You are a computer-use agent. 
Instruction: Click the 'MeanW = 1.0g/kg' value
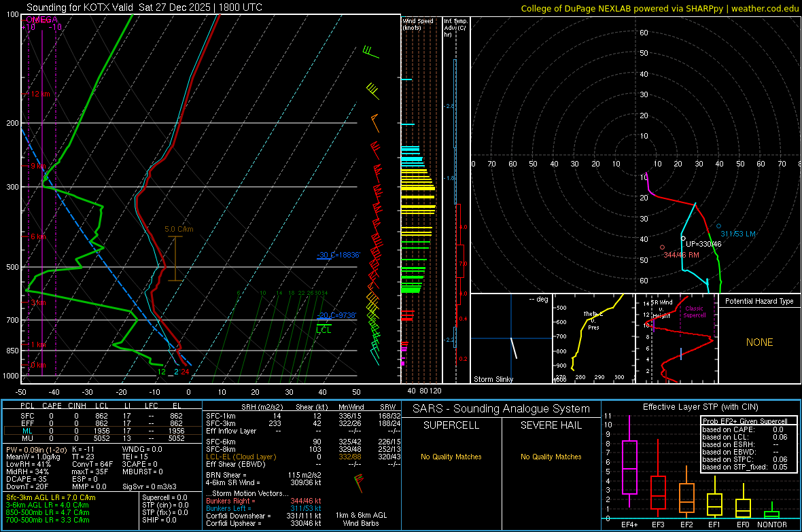point(33,457)
